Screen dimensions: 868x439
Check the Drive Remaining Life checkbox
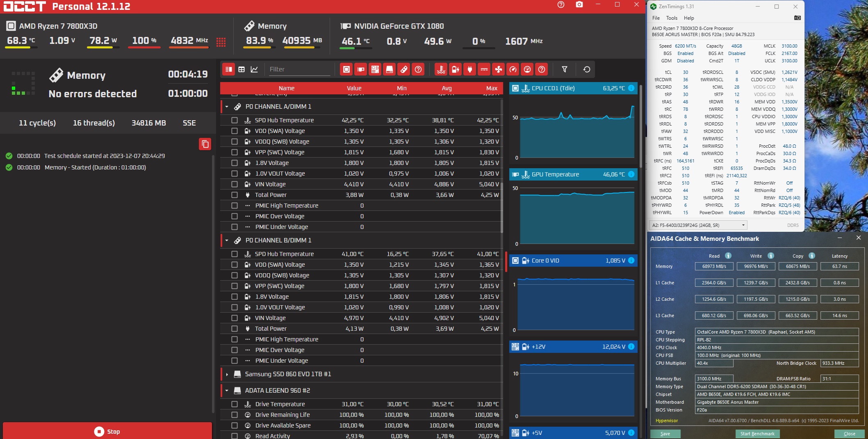(x=235, y=415)
